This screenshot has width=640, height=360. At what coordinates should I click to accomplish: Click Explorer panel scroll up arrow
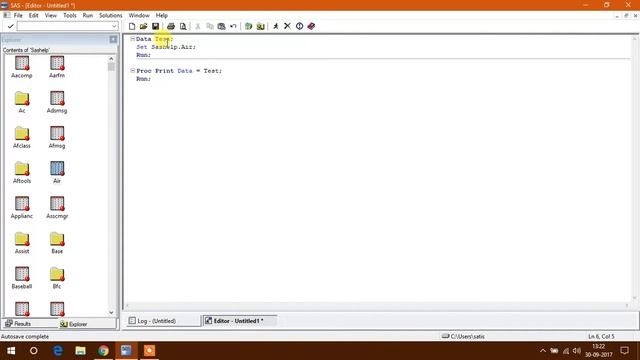click(111, 59)
